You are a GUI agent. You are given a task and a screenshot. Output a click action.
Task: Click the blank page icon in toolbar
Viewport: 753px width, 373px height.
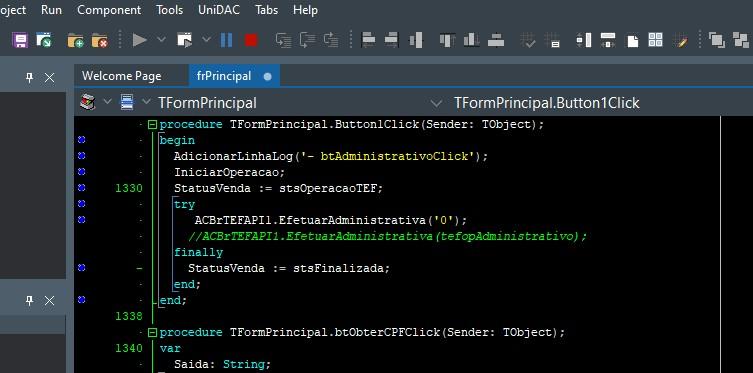[x=633, y=41]
